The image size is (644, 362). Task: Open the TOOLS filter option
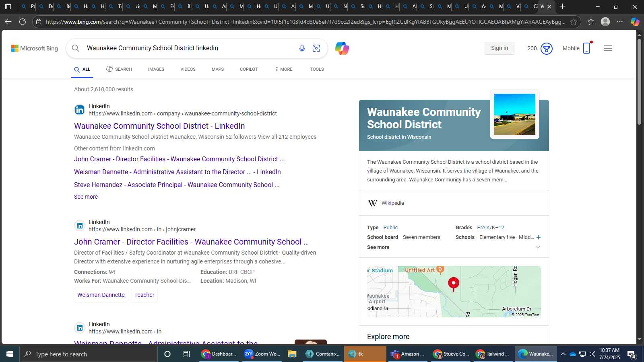[317, 69]
